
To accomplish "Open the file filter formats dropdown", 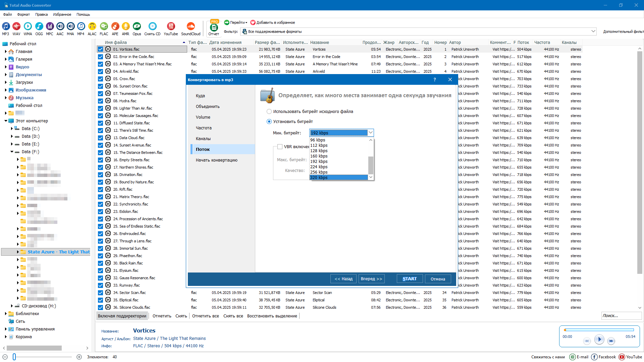I will [x=593, y=32].
